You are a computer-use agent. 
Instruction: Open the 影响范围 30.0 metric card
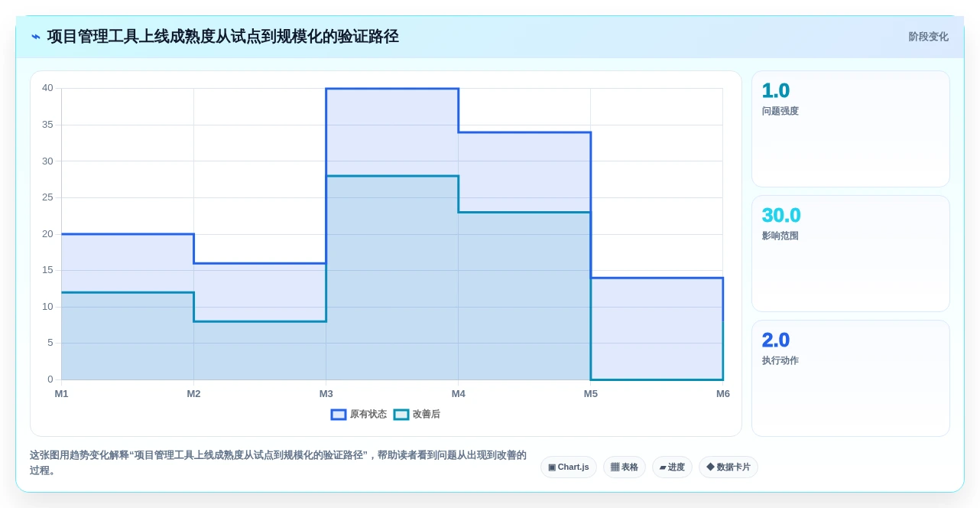850,253
